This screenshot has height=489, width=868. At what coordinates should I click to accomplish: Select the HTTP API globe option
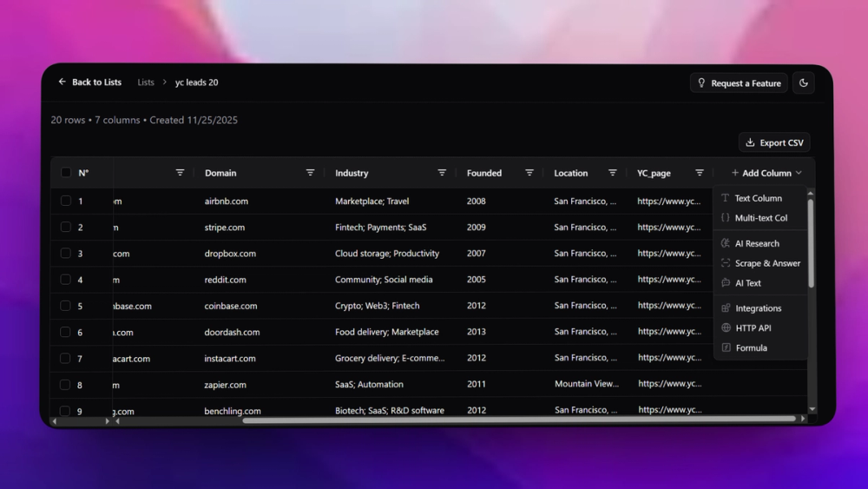(753, 328)
